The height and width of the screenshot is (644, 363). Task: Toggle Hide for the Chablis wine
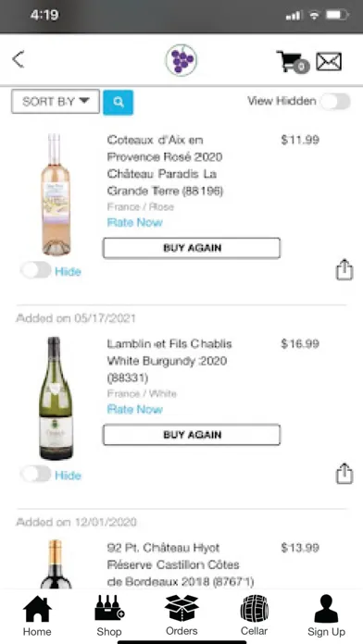(x=36, y=475)
